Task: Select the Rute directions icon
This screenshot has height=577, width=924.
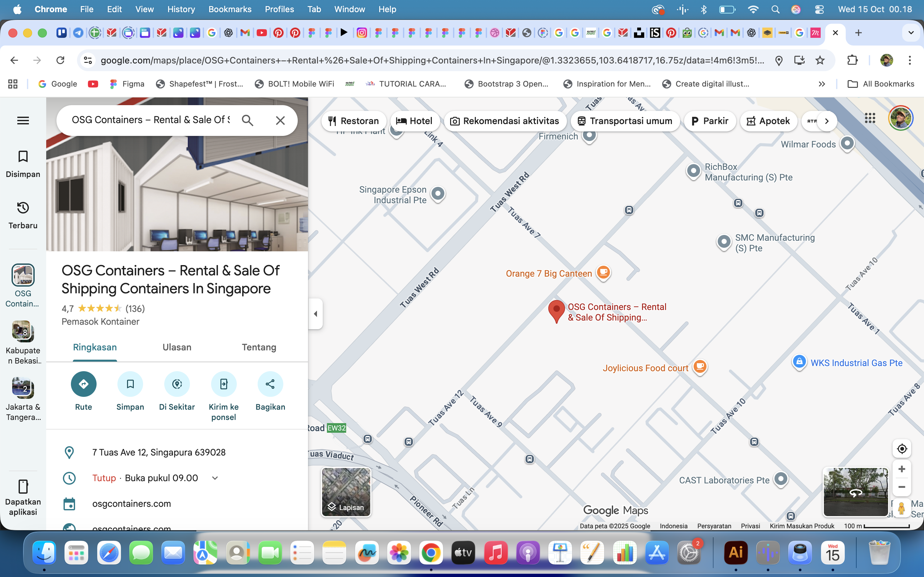Action: tap(84, 384)
